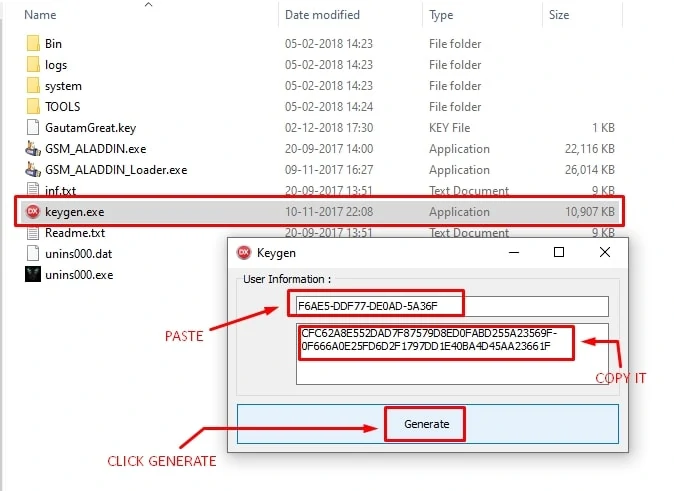Select the file name unins000.dat

pos(78,254)
